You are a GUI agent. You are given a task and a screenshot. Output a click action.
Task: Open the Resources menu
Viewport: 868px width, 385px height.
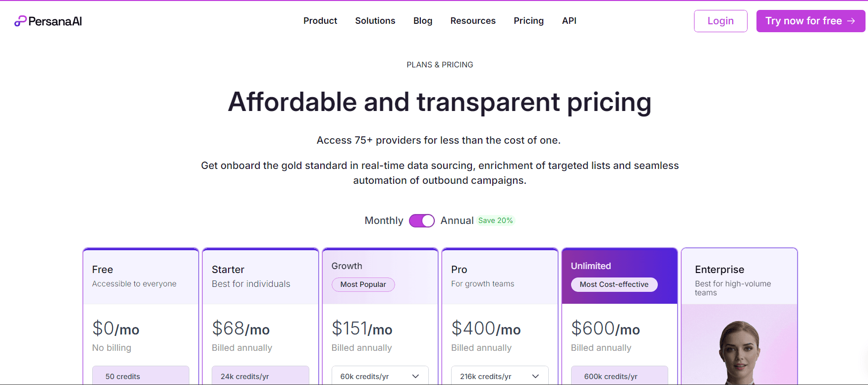click(473, 21)
